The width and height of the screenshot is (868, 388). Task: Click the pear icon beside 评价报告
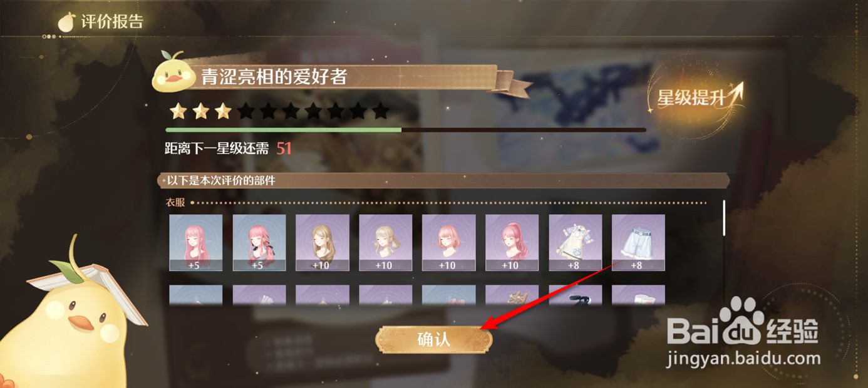click(x=66, y=21)
